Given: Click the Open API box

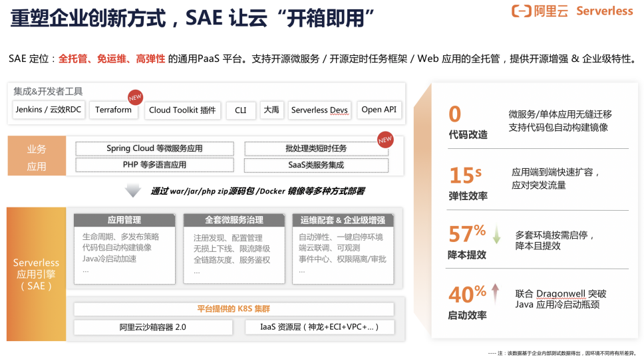Looking at the screenshot, I should (x=379, y=110).
